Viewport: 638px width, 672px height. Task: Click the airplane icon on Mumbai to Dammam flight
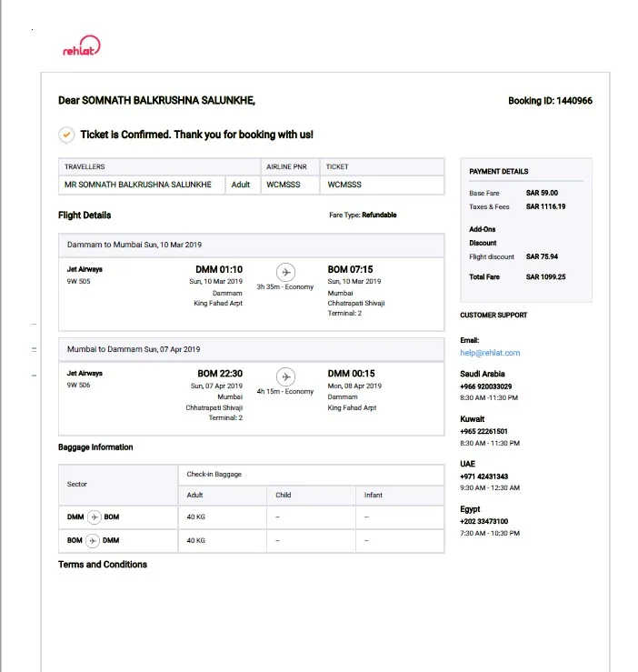click(285, 376)
